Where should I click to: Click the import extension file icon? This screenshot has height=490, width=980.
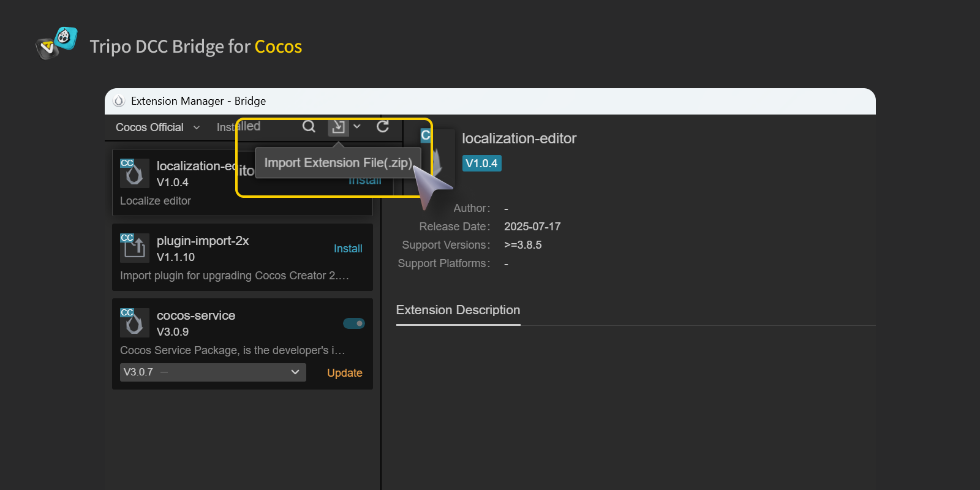pos(338,127)
